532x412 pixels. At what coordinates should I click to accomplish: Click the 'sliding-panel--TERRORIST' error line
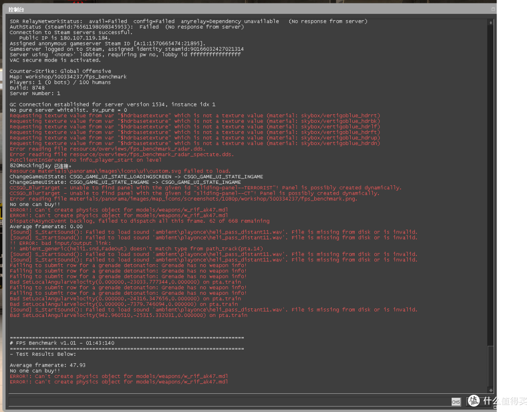tap(205, 188)
